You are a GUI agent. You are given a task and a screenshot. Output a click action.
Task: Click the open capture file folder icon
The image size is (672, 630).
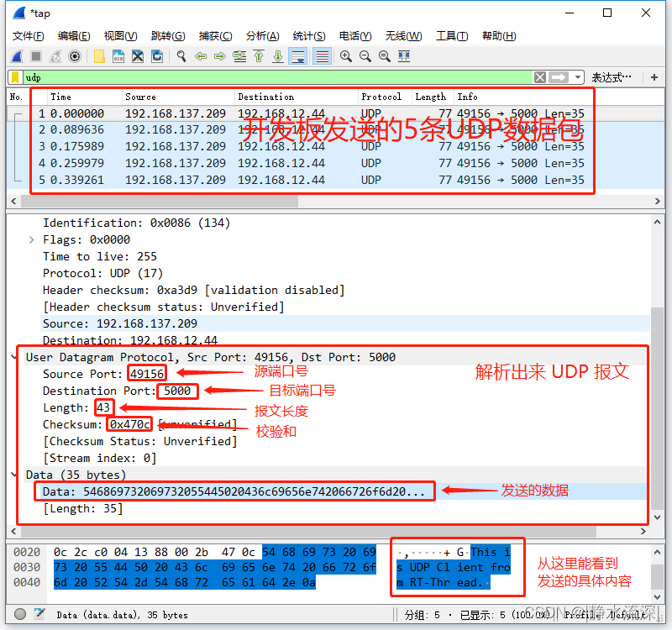[99, 56]
